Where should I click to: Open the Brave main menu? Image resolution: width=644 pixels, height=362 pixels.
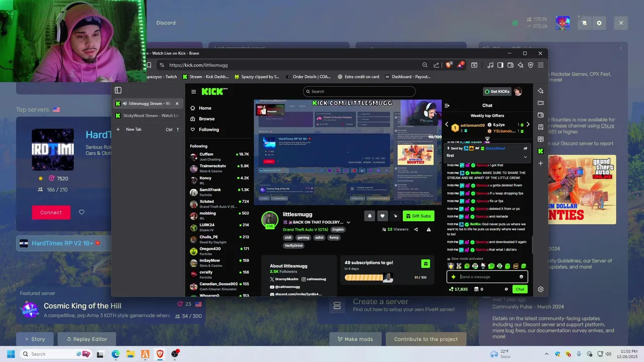tap(540, 65)
